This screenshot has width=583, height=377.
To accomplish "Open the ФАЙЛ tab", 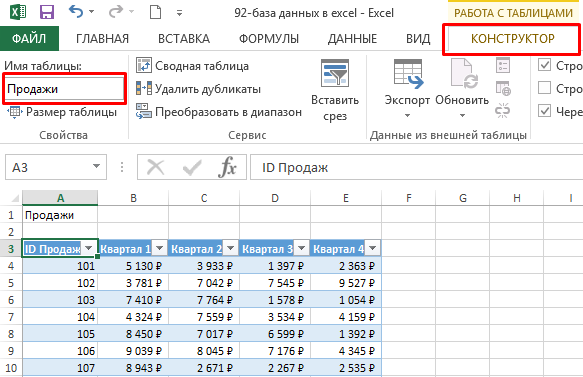I will (x=29, y=38).
